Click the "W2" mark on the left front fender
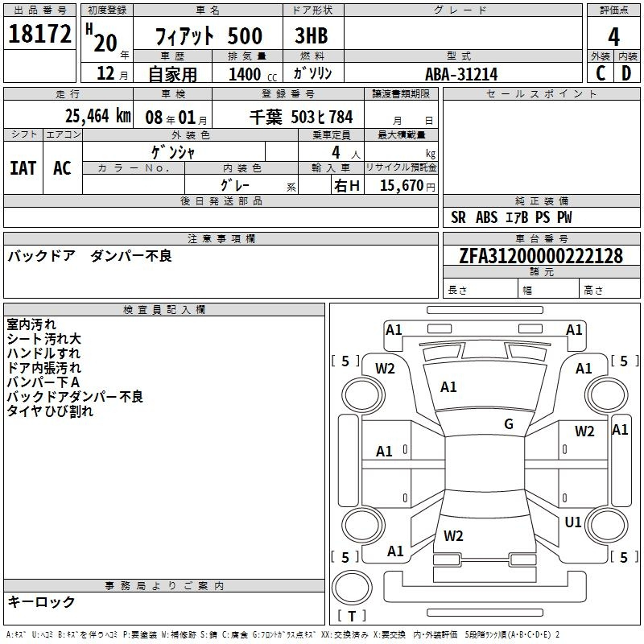The image size is (644, 644). pos(385,369)
